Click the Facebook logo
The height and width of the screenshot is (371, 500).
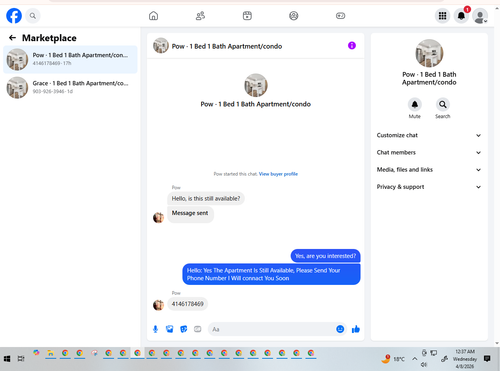14,16
